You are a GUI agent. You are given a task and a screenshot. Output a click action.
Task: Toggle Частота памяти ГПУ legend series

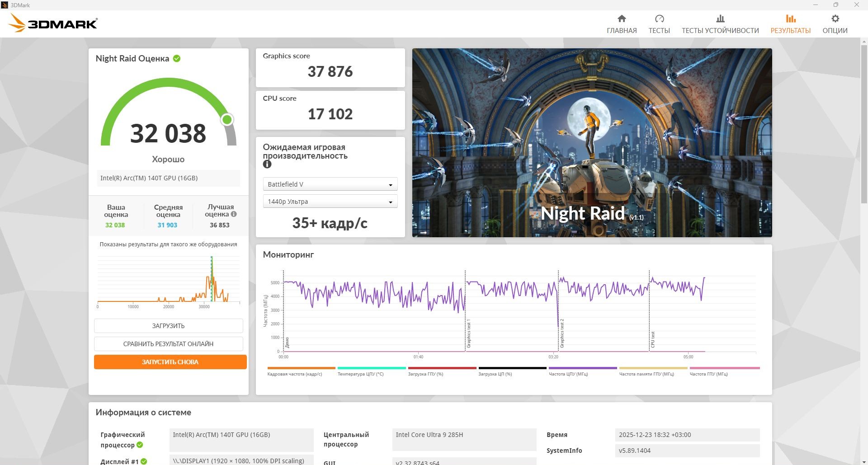point(653,371)
